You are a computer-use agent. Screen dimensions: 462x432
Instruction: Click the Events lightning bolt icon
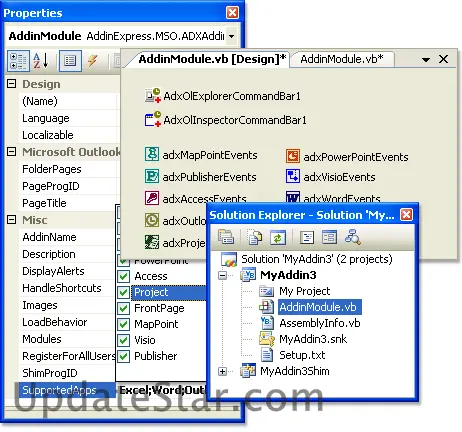92,61
